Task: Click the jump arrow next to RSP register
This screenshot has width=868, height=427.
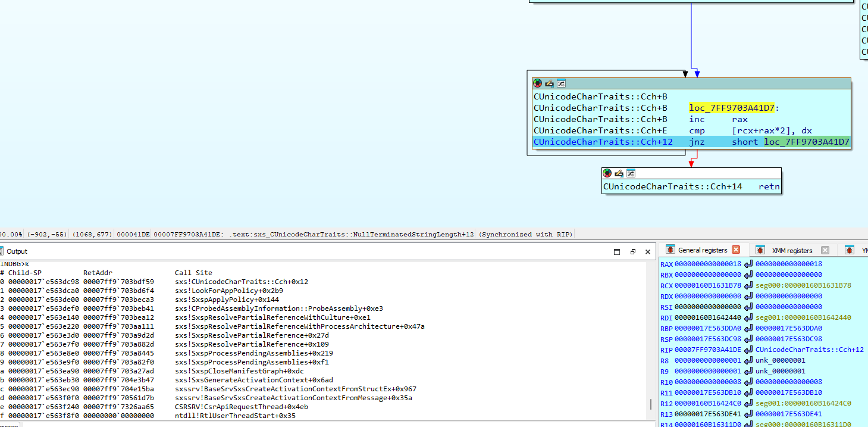Action: [x=748, y=339]
